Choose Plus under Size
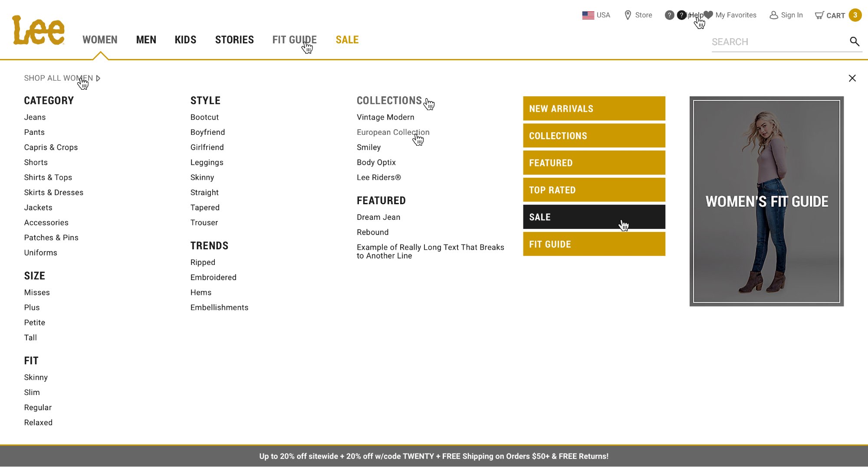Image resolution: width=868 pixels, height=467 pixels. coord(32,307)
